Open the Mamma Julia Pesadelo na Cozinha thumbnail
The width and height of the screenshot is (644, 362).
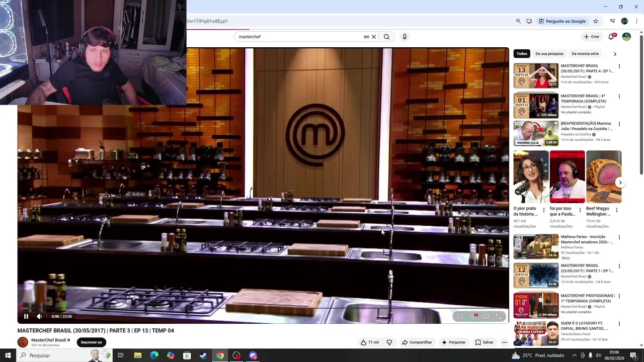pos(536,133)
